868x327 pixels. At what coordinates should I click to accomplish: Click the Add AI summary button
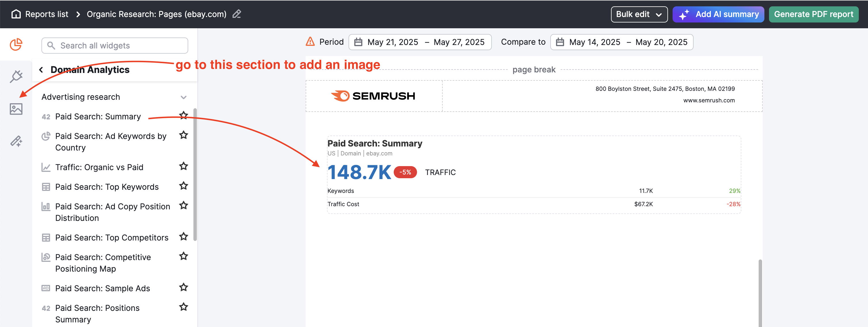click(718, 14)
